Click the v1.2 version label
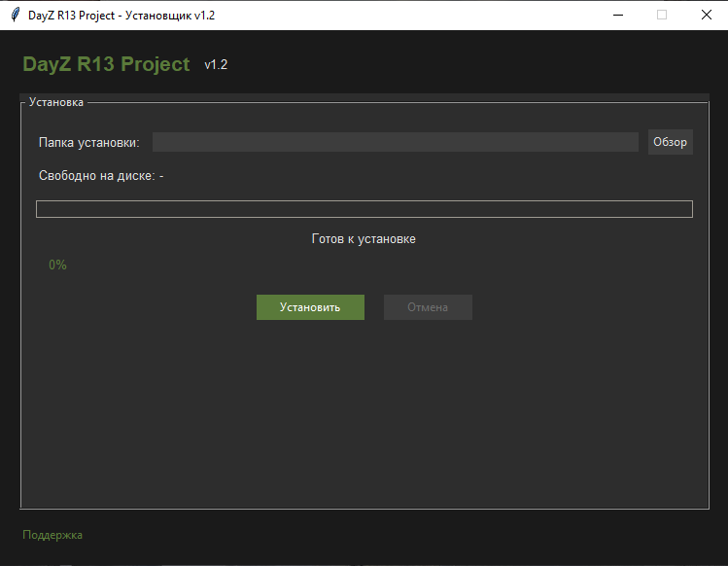Image resolution: width=728 pixels, height=566 pixels. click(216, 64)
